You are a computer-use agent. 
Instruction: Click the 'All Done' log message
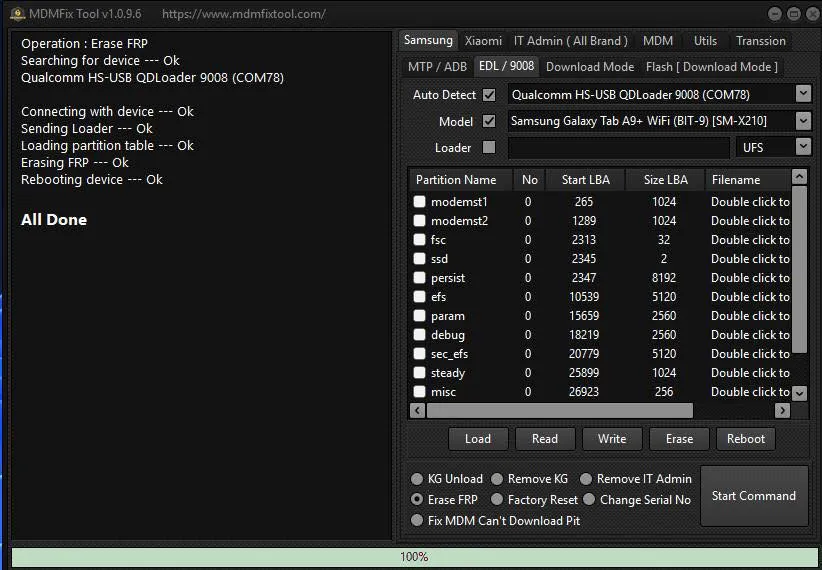click(x=54, y=220)
